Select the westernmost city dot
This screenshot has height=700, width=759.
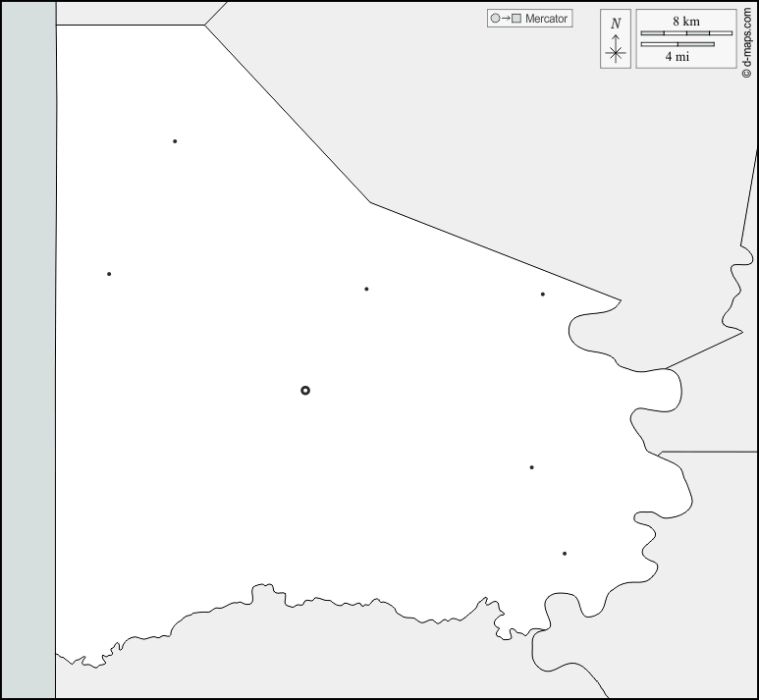pos(109,274)
